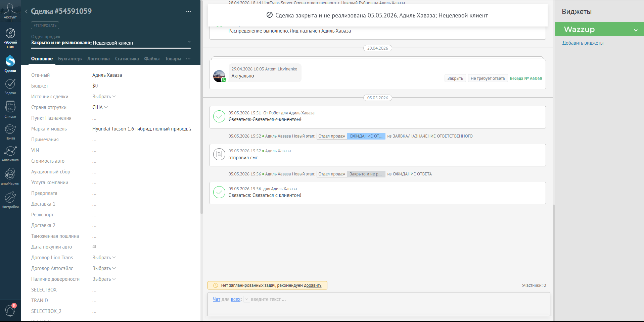Click the ОЖИДАНИЕ ОТ... stage label

click(x=366, y=136)
